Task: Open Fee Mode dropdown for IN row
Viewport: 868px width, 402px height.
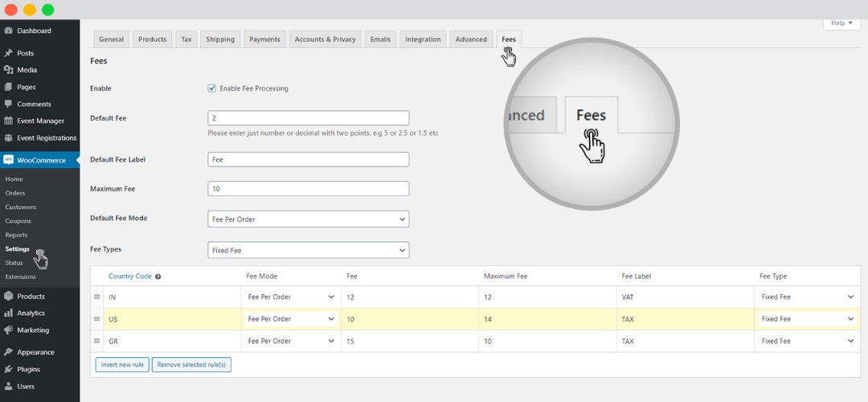Action: pyautogui.click(x=291, y=297)
